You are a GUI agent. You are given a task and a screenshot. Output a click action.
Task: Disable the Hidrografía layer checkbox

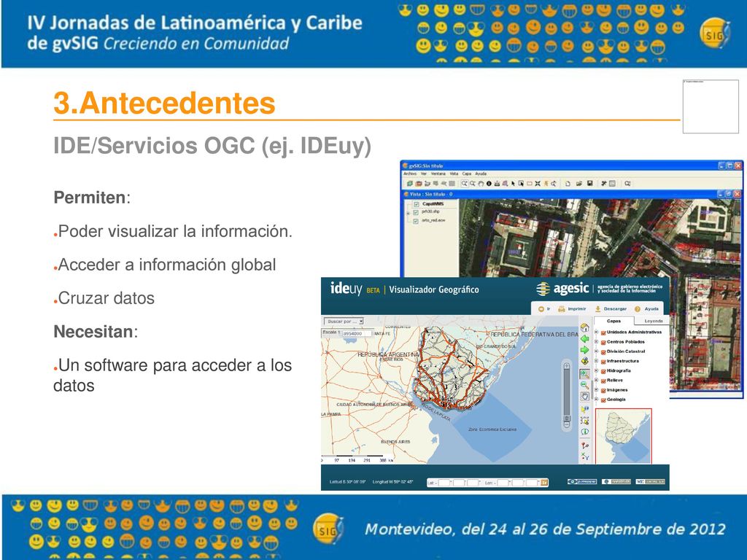(x=603, y=371)
